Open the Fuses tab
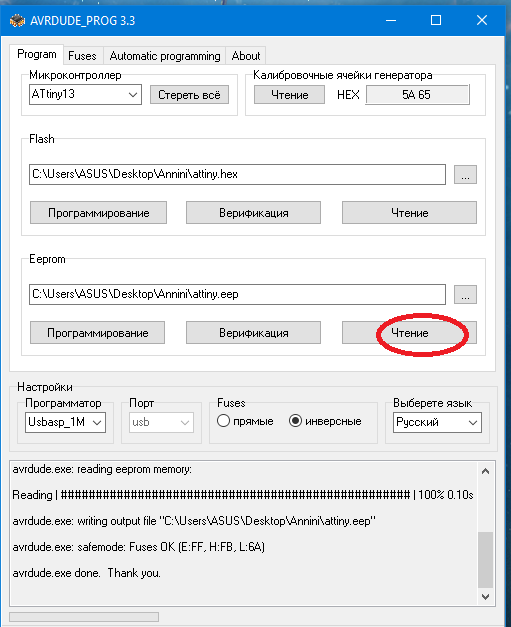Image resolution: width=511 pixels, height=627 pixels. pos(82,56)
